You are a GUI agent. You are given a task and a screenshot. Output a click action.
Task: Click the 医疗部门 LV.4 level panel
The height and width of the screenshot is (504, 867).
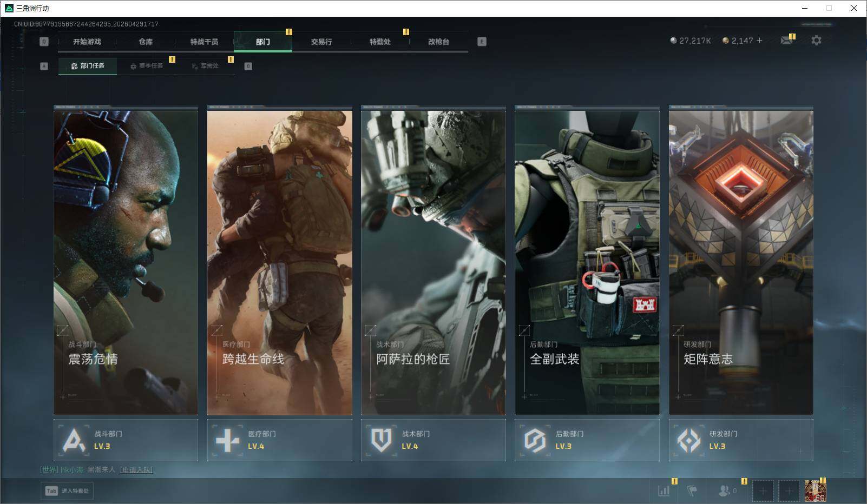pos(280,440)
